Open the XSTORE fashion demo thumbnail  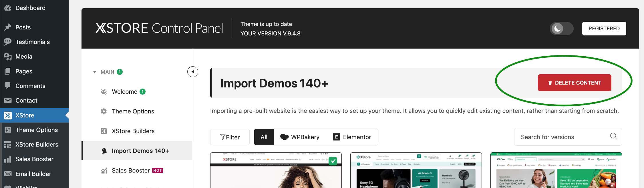[276, 170]
